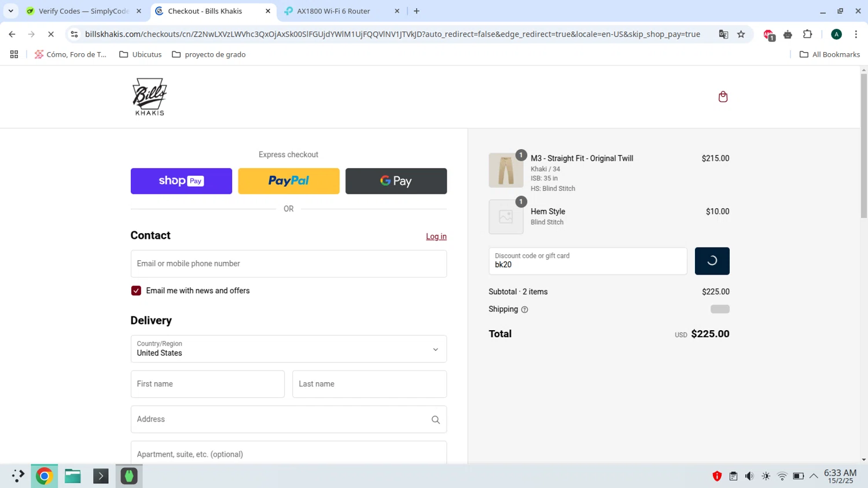Click the translate page icon

[x=723, y=34]
